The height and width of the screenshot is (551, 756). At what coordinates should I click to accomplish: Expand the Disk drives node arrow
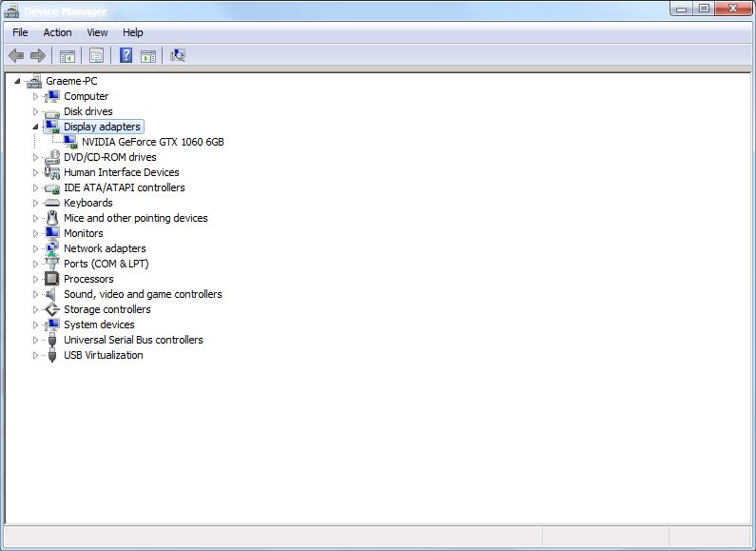tap(35, 111)
